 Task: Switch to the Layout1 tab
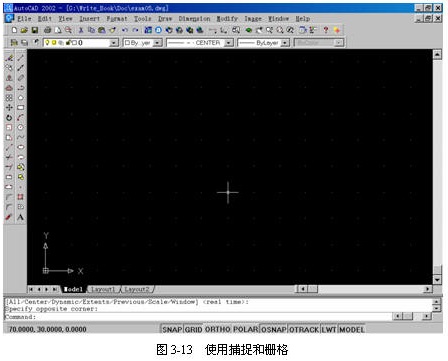pyautogui.click(x=103, y=289)
